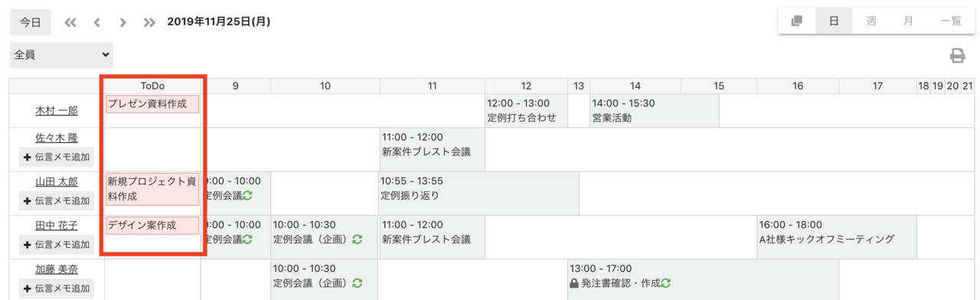
Task: Add 伝言メモ for 佐々木 隆
Action: coord(56,158)
